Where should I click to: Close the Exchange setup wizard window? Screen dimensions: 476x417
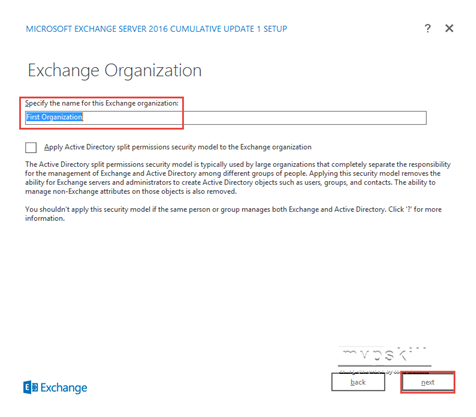coord(449,28)
